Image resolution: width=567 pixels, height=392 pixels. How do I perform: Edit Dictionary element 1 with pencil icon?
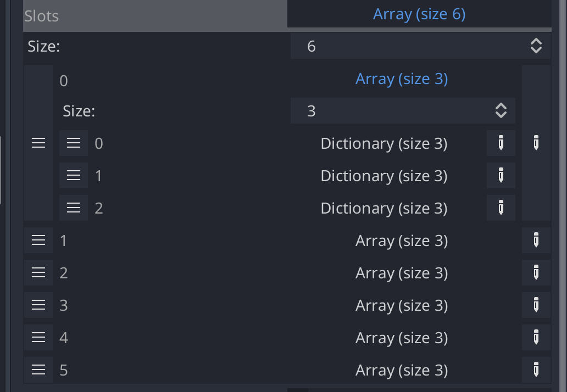[501, 175]
